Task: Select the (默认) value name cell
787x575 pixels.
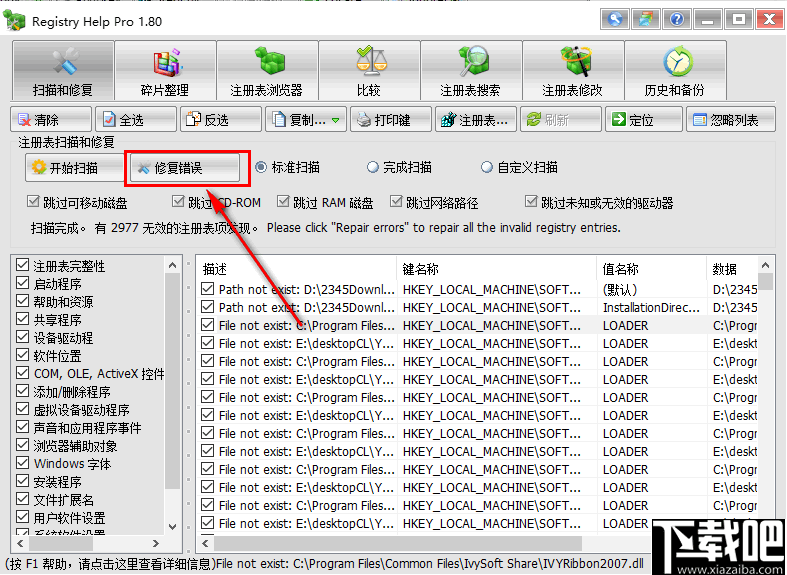Action: pyautogui.click(x=651, y=290)
